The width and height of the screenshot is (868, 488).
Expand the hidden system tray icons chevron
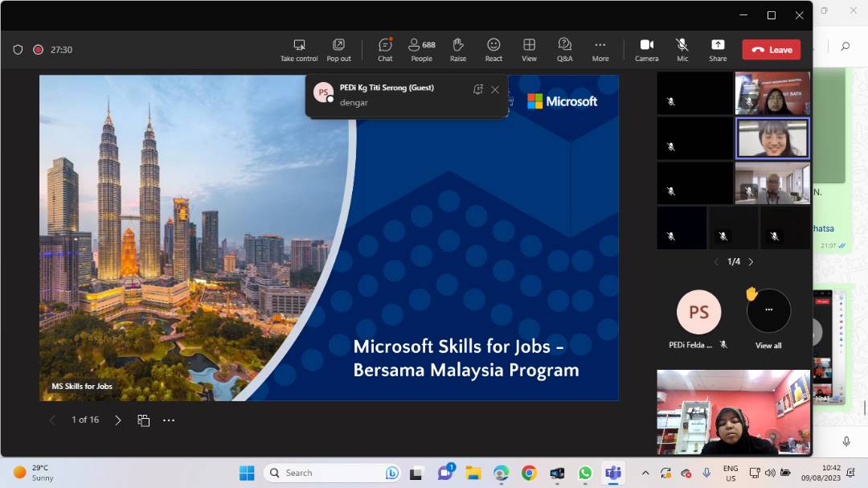tap(645, 473)
